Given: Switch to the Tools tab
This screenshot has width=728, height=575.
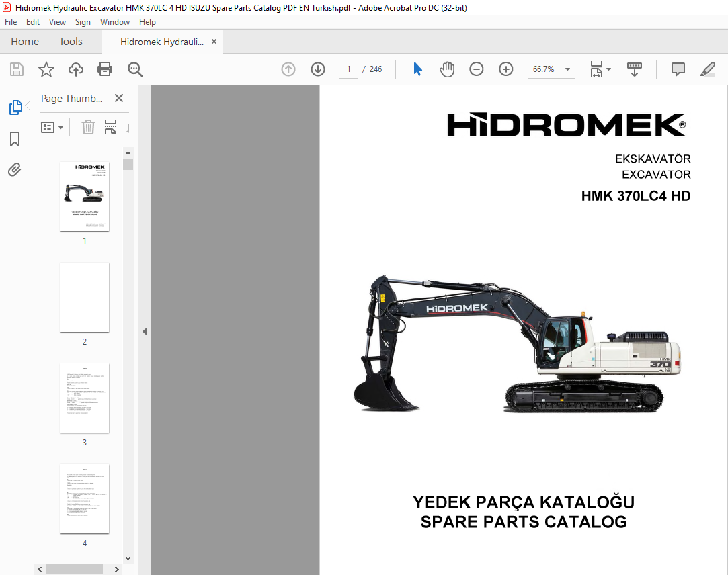Looking at the screenshot, I should click(71, 41).
